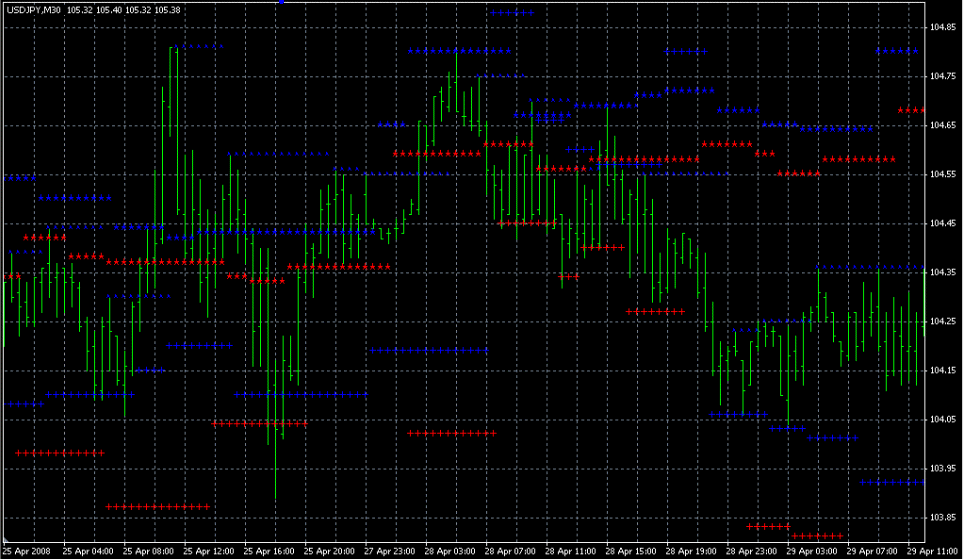The height and width of the screenshot is (559, 964).
Task: Click the 103.85 price axis label
Action: pyautogui.click(x=944, y=517)
